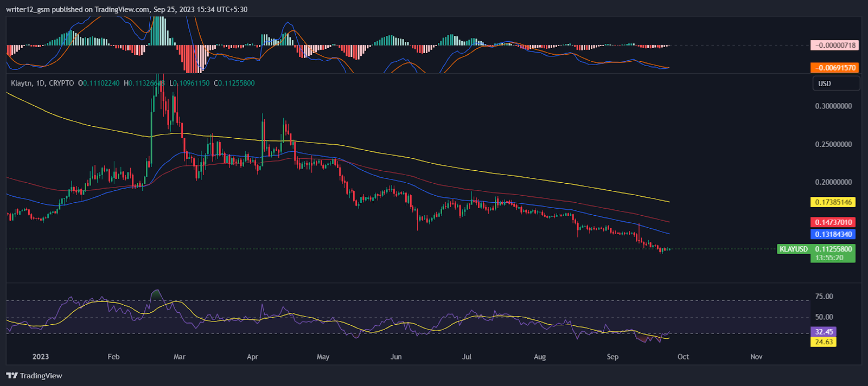Click the May label on time axis

point(323,357)
